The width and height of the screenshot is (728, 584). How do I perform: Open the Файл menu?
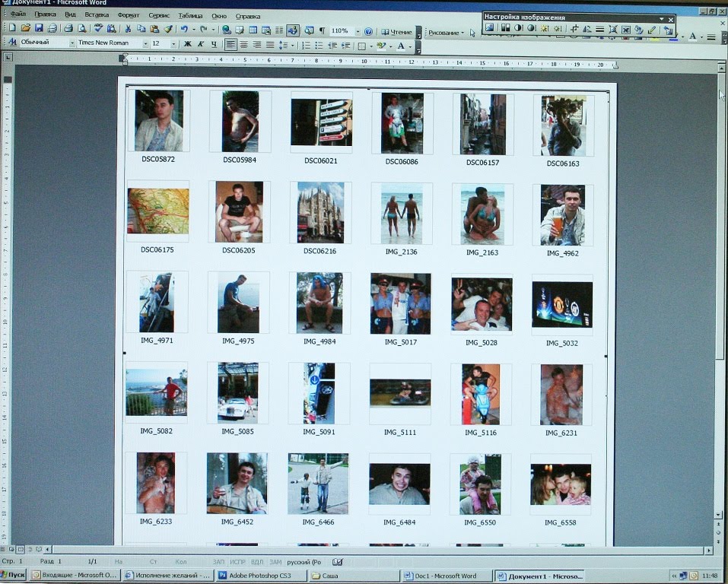click(x=18, y=14)
